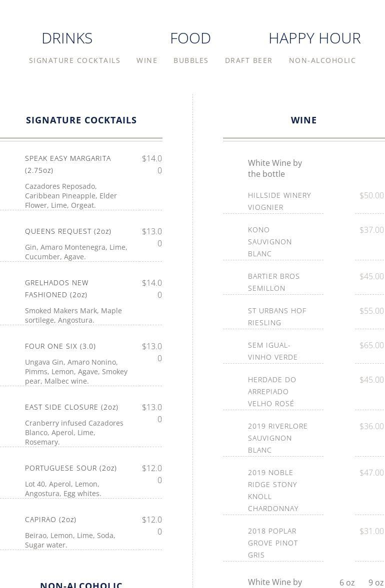Jump to Signature Cocktails in sub-navigation
The width and height of the screenshot is (385, 588).
[74, 60]
